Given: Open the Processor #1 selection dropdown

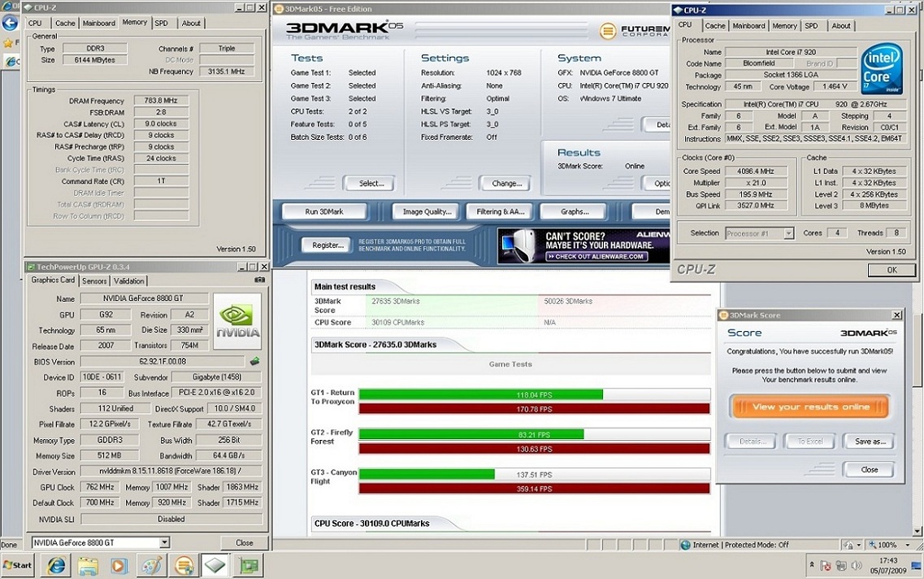Looking at the screenshot, I should click(788, 233).
